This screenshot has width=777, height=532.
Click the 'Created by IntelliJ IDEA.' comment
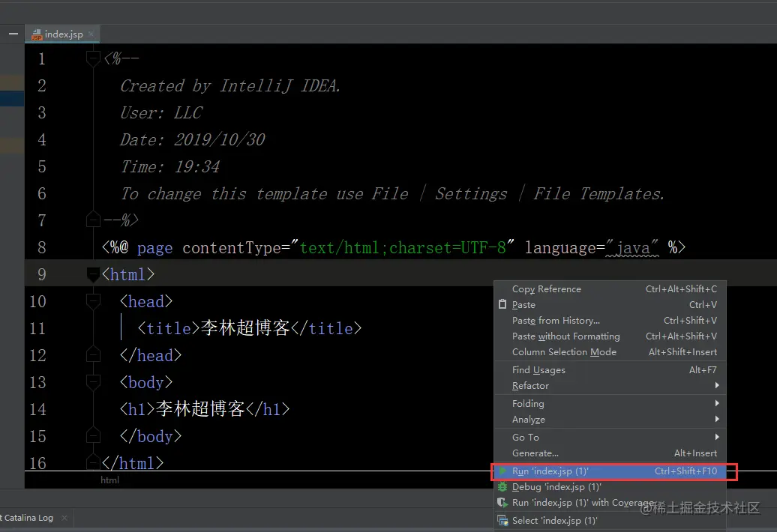point(230,86)
